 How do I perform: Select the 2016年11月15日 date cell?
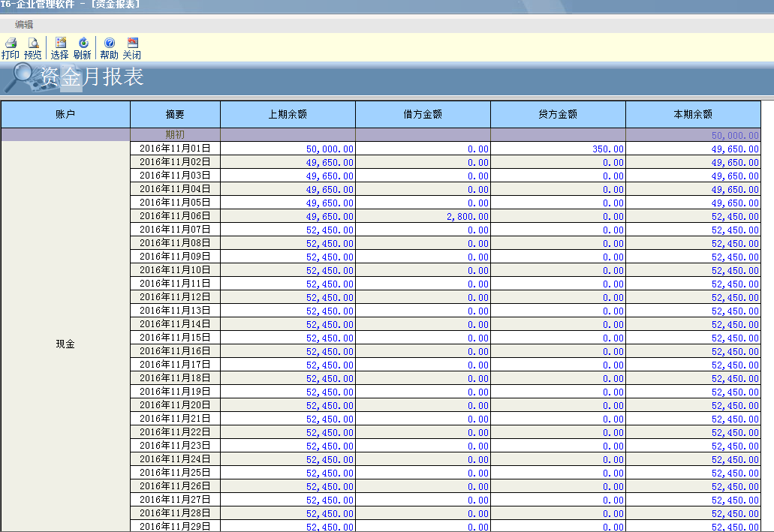[175, 338]
